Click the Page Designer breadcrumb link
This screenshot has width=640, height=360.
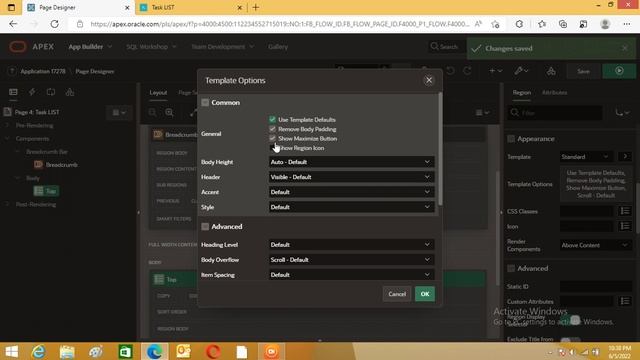pos(95,71)
